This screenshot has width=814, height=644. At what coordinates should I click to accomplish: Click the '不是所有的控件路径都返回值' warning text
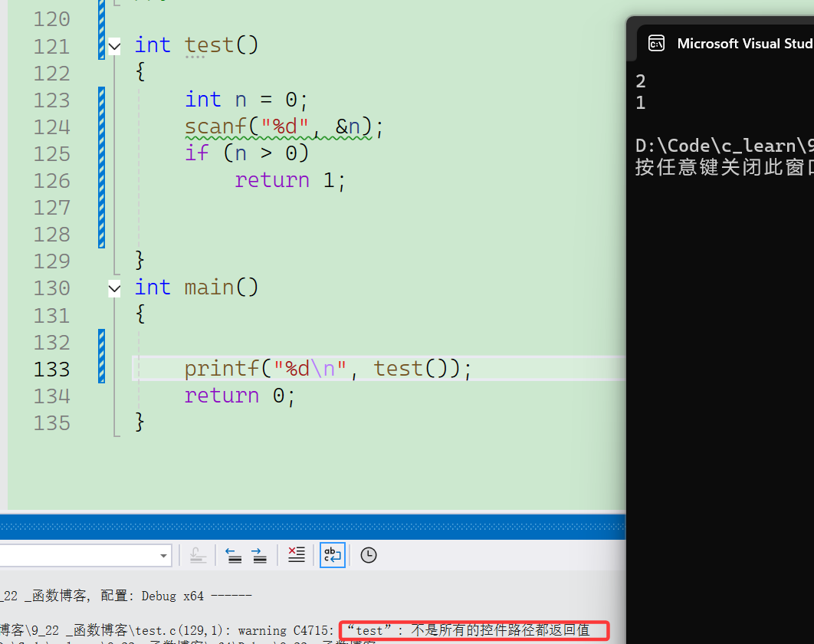click(501, 630)
